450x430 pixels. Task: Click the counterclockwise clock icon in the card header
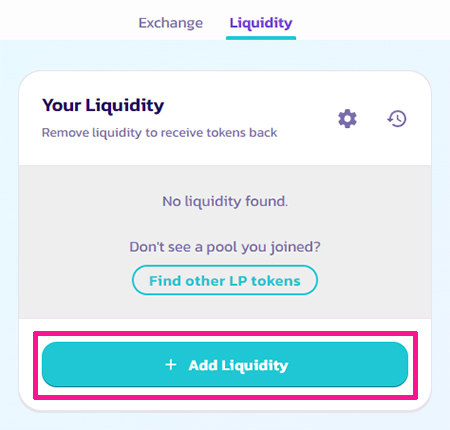(x=397, y=119)
